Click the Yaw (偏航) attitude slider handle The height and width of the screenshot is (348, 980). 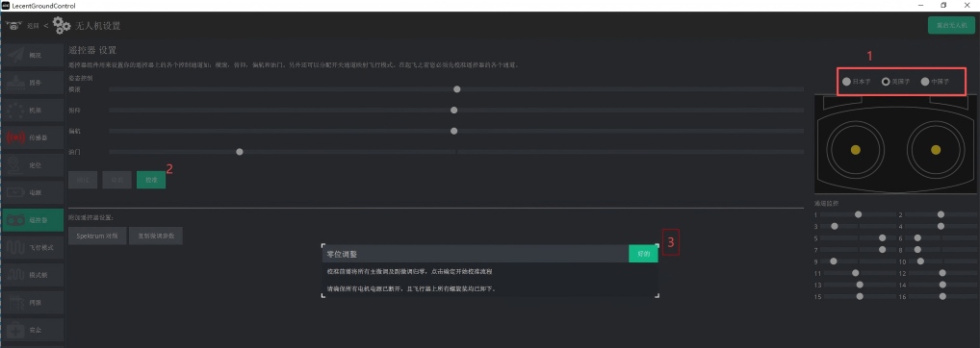[453, 131]
